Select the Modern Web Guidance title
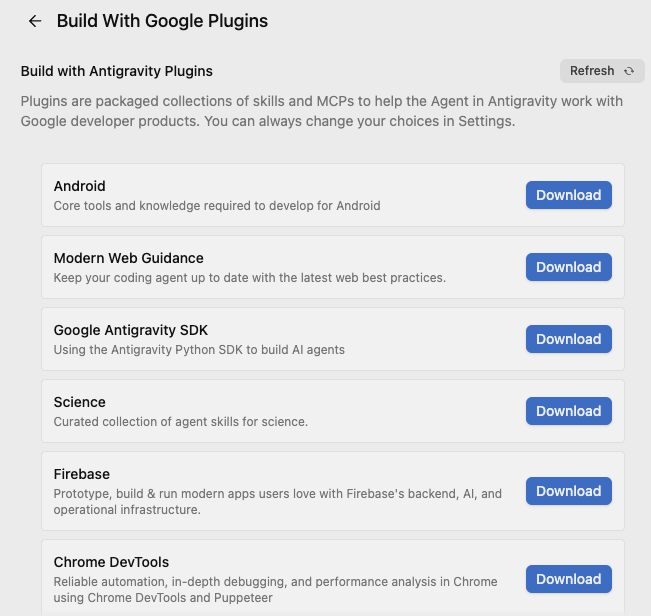The width and height of the screenshot is (651, 616). coord(128,258)
